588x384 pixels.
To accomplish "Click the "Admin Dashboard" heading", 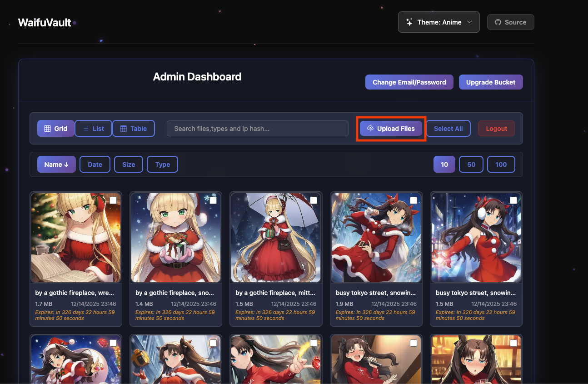I will 197,77.
